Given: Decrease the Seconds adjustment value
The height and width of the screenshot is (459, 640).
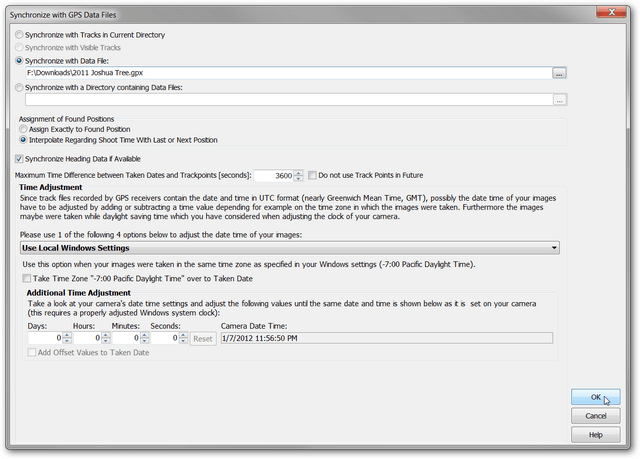Looking at the screenshot, I should (183, 341).
